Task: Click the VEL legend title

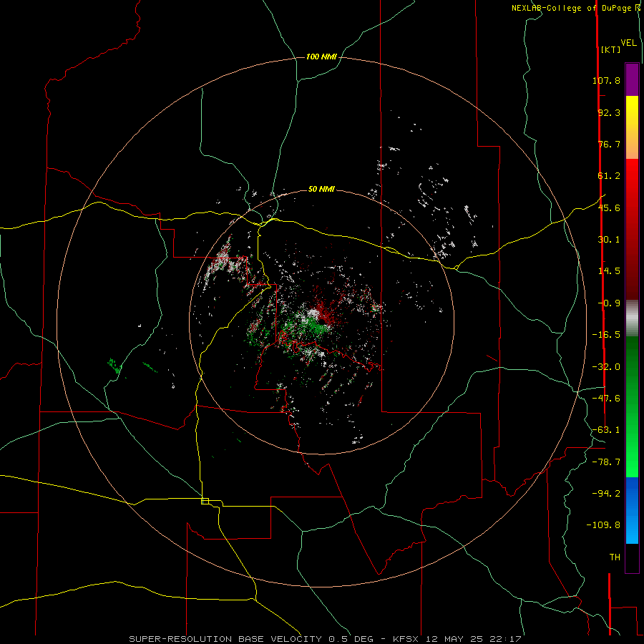Action: pyautogui.click(x=629, y=43)
